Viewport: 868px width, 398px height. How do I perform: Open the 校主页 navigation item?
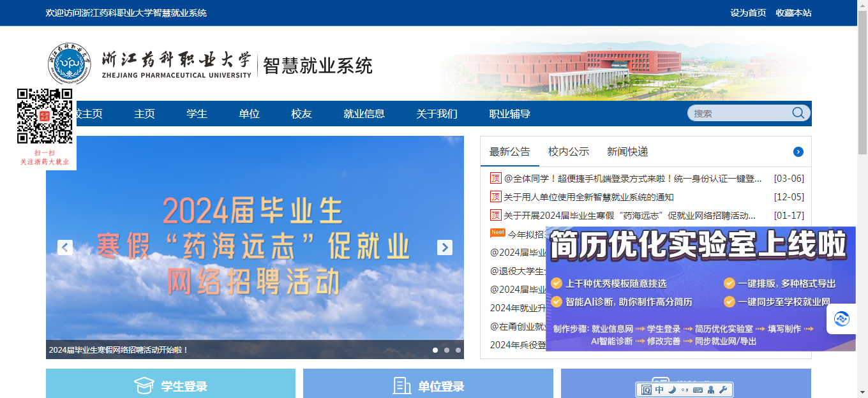88,114
